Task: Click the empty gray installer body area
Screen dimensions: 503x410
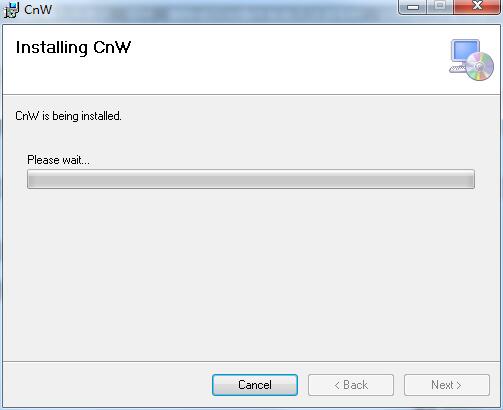Action: click(250, 273)
